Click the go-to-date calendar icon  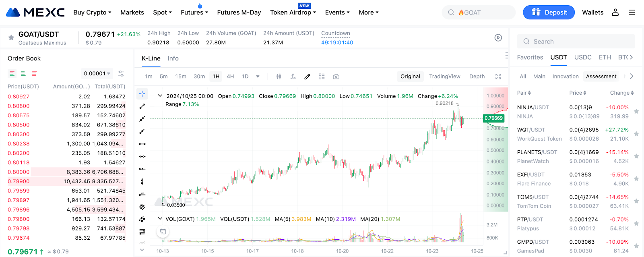click(163, 232)
